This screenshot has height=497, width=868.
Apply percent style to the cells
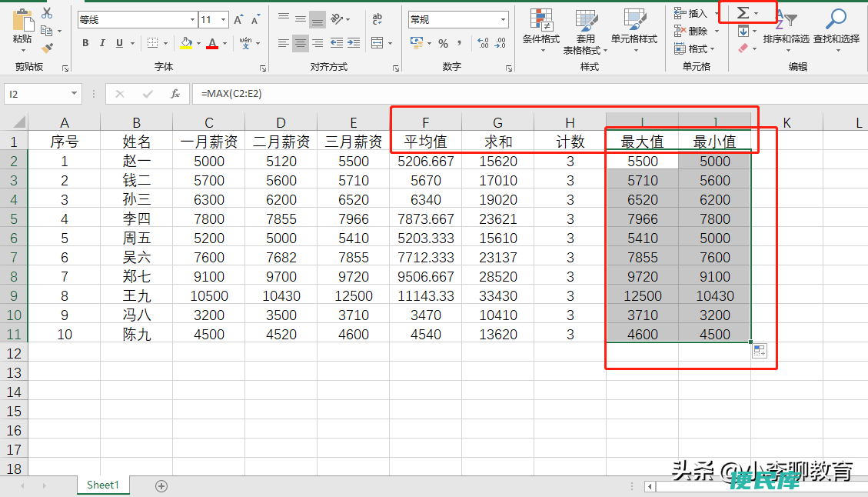tap(444, 43)
